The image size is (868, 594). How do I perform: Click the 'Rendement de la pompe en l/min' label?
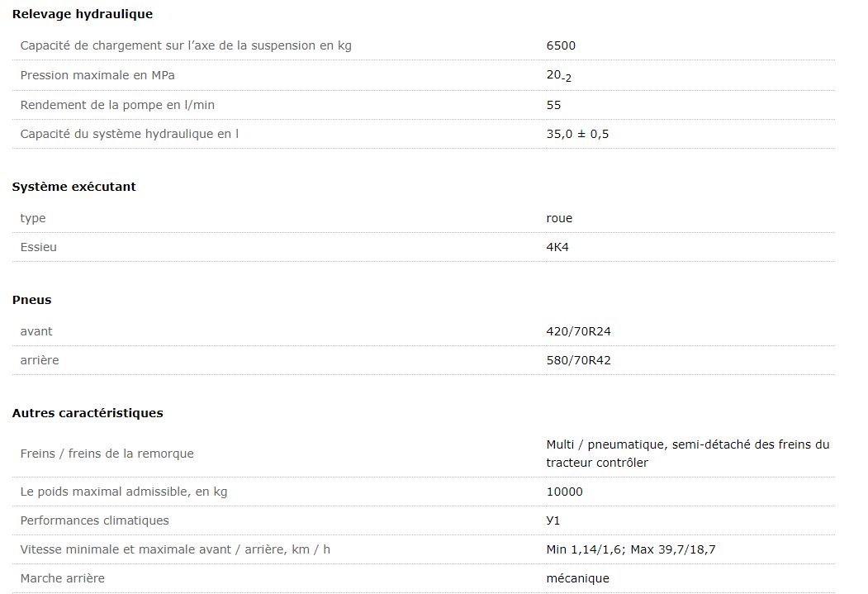pos(117,105)
